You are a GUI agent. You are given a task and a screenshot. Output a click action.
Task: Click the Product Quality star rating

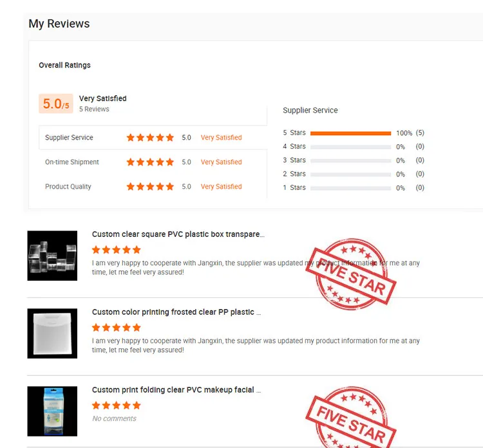coord(150,187)
